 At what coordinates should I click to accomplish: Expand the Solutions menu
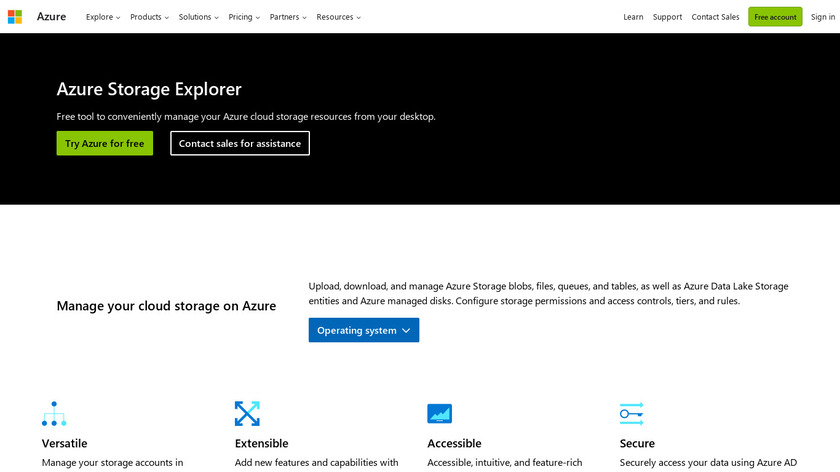coord(199,17)
